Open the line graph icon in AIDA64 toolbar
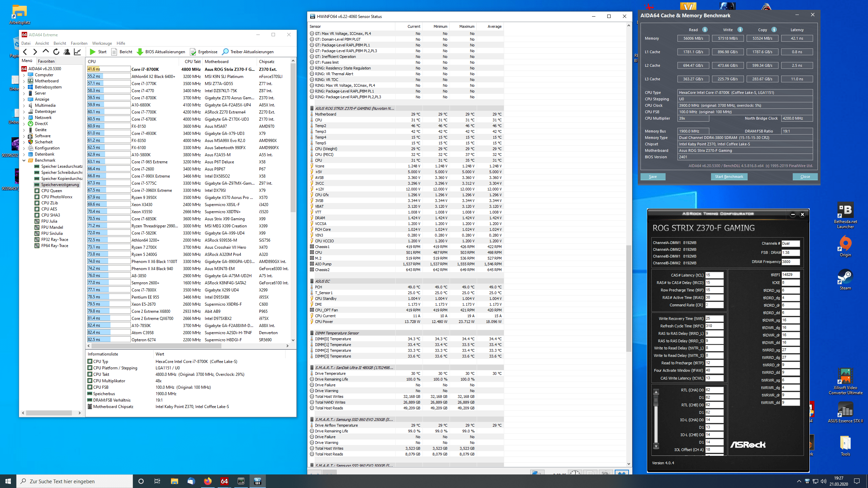This screenshot has width=868, height=488. [x=77, y=52]
